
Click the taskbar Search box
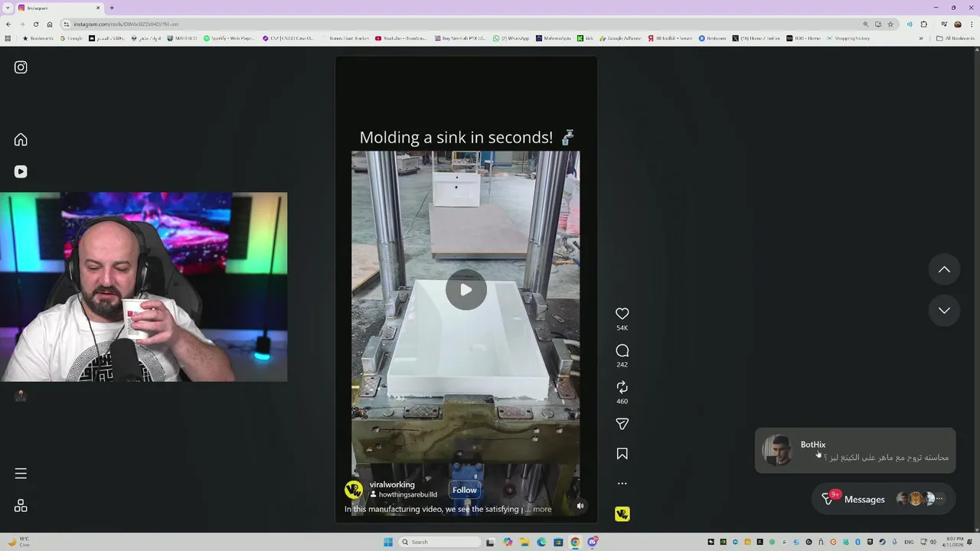[440, 542]
